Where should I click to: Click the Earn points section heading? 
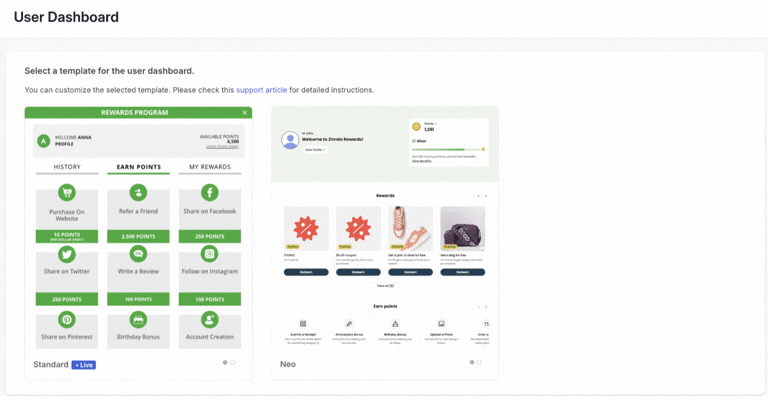coord(385,306)
